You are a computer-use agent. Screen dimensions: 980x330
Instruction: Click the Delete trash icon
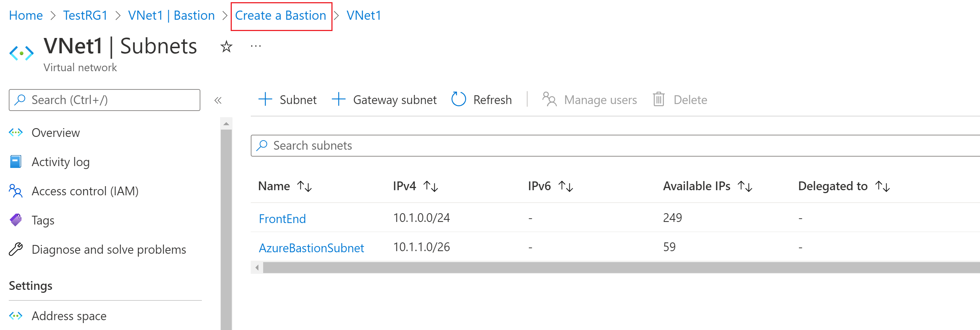pyautogui.click(x=658, y=99)
